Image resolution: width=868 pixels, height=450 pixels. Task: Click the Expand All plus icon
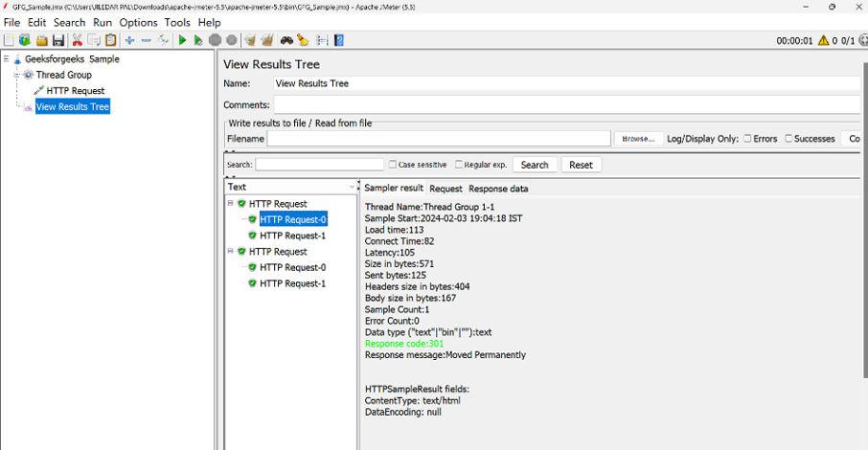pos(129,40)
